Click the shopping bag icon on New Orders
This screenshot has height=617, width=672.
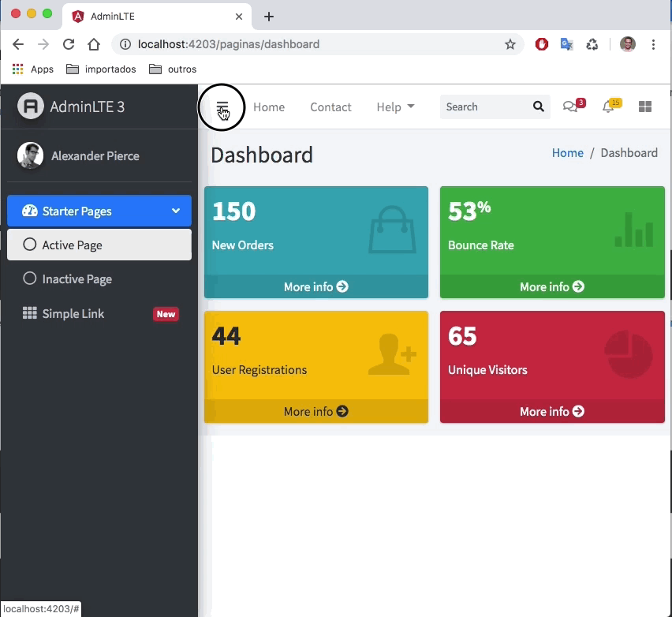coord(392,230)
